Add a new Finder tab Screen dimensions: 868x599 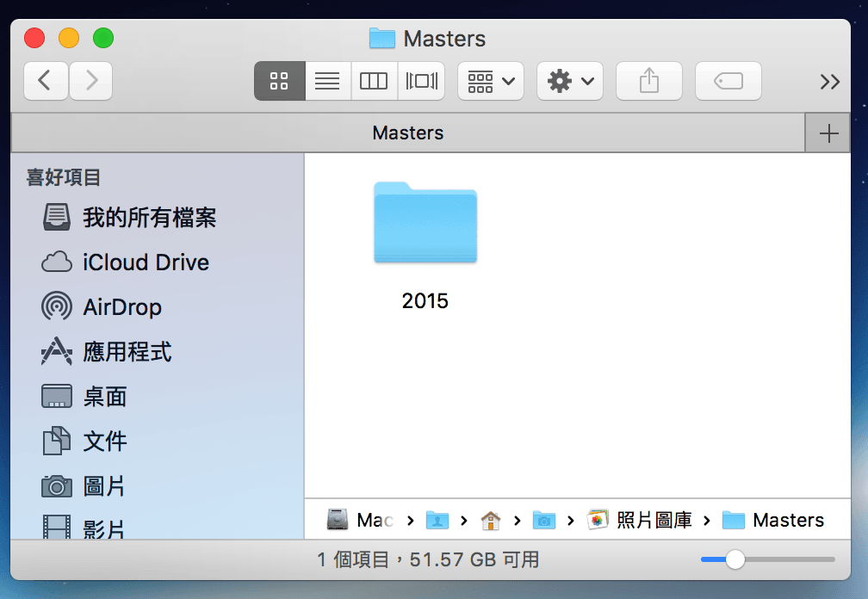[828, 133]
